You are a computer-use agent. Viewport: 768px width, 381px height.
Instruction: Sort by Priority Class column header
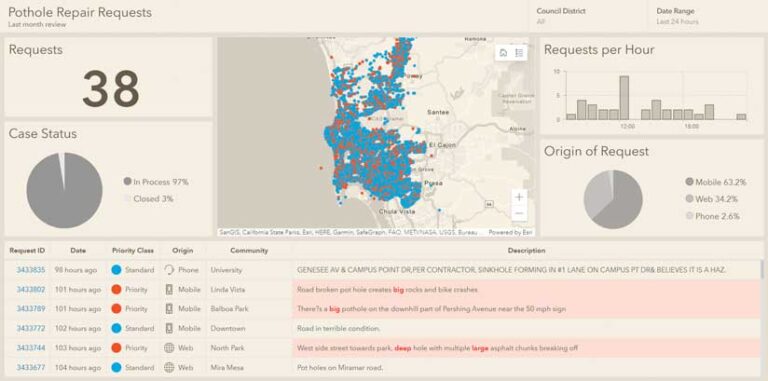pyautogui.click(x=133, y=250)
